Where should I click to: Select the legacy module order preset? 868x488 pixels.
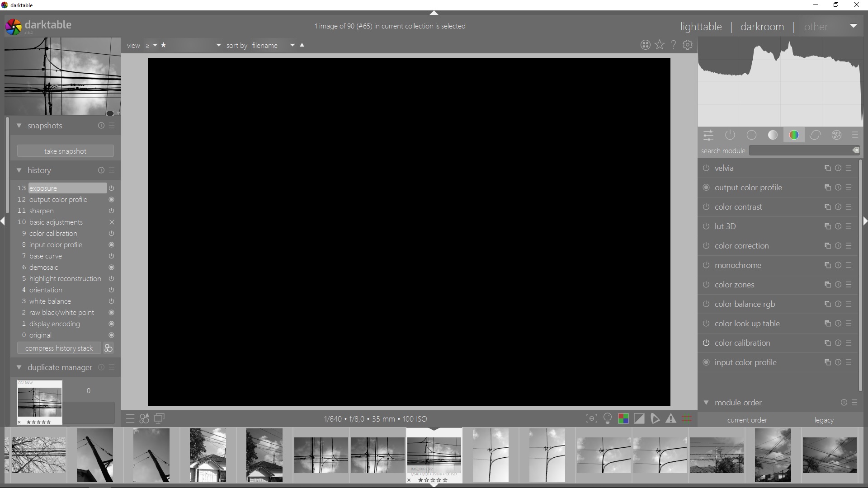[x=824, y=420]
